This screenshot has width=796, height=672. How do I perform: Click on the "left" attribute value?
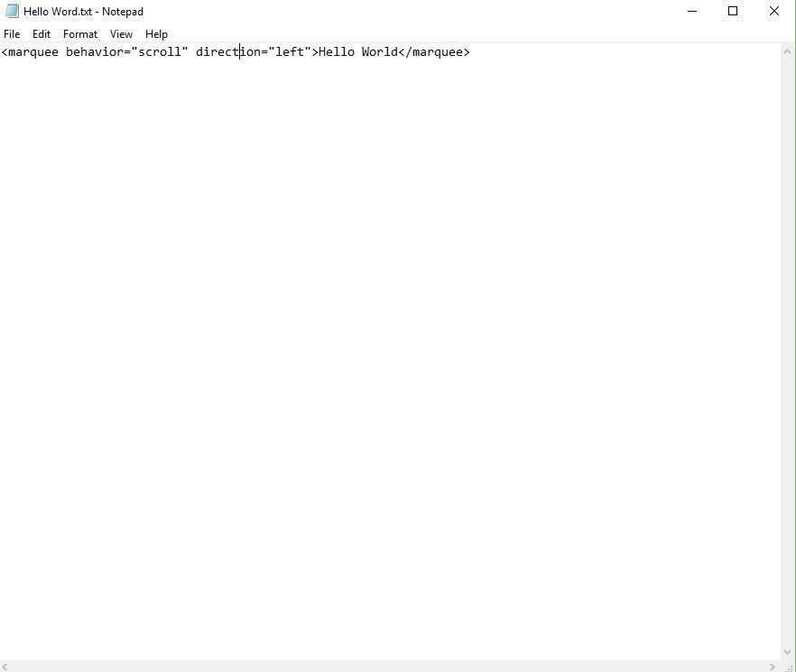[x=290, y=51]
